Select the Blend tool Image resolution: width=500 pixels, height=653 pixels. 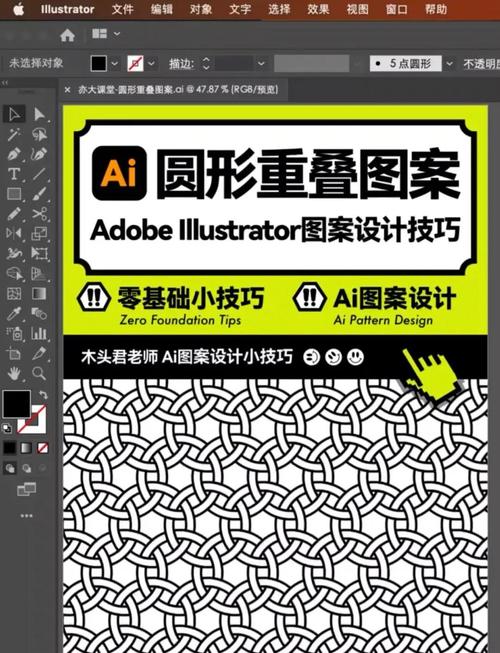39,314
